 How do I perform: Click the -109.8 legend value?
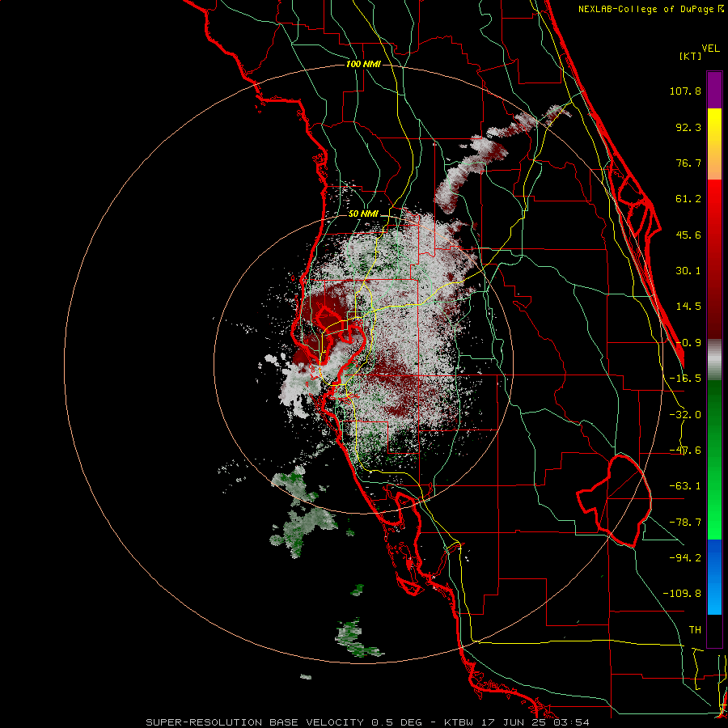[682, 594]
